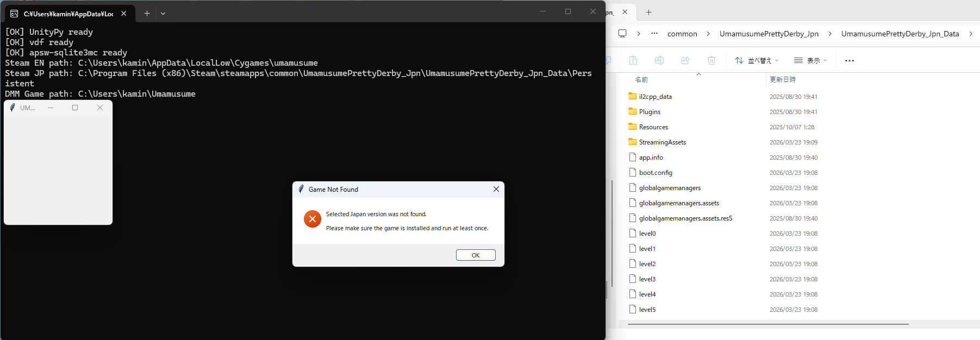Image resolution: width=980 pixels, height=340 pixels.
Task: Select the globalgamemanagers file
Action: (x=670, y=188)
